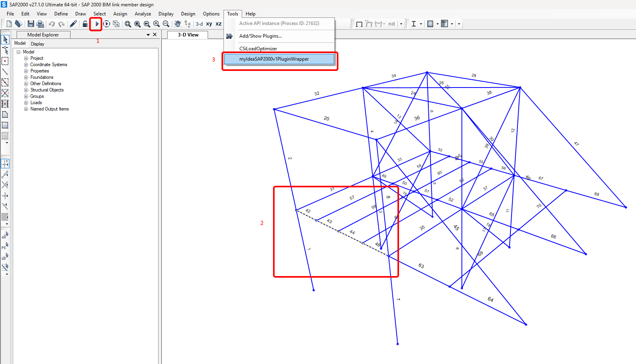Close the Model Explorer panel

tap(155, 34)
